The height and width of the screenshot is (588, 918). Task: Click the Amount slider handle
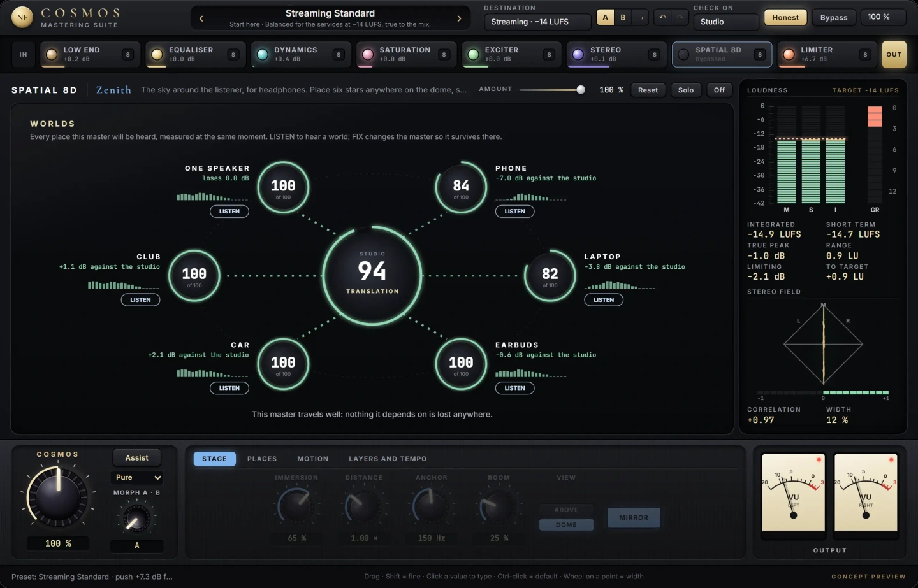pyautogui.click(x=581, y=90)
